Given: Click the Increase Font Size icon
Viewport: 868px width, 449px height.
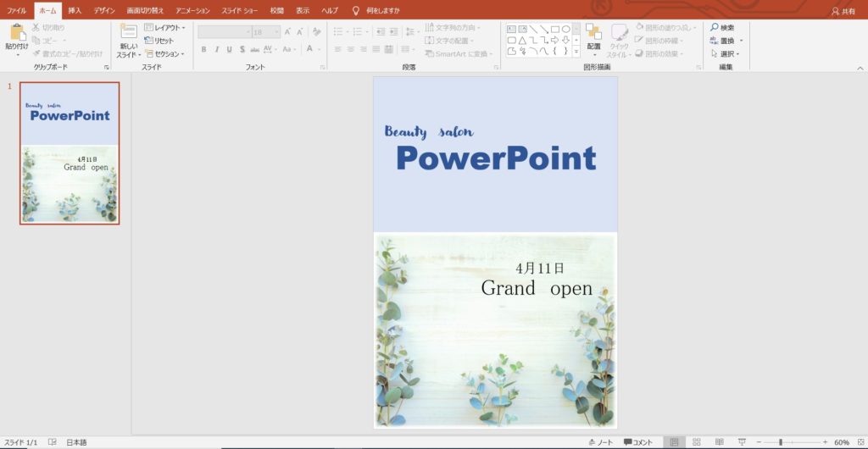Looking at the screenshot, I should pyautogui.click(x=288, y=32).
